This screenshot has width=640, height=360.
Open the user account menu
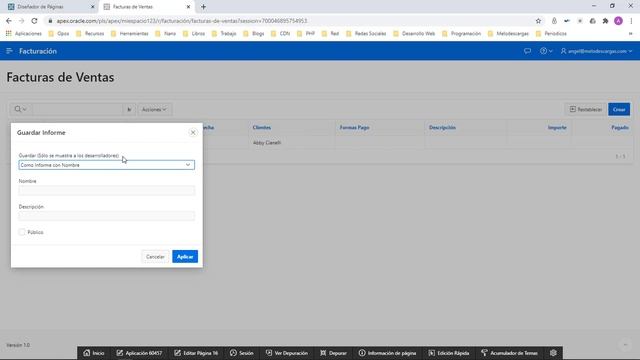click(596, 51)
